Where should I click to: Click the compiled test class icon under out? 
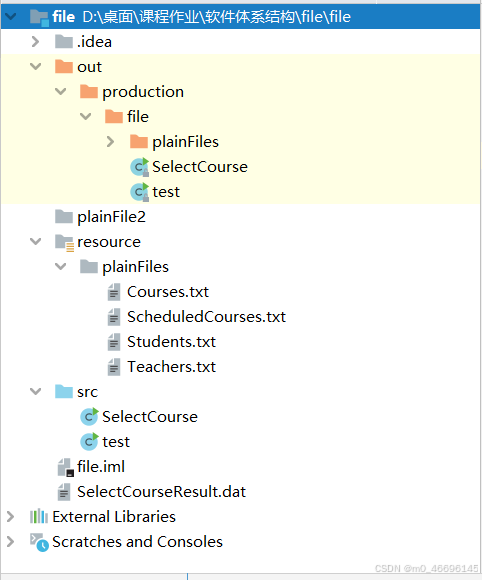pos(140,192)
